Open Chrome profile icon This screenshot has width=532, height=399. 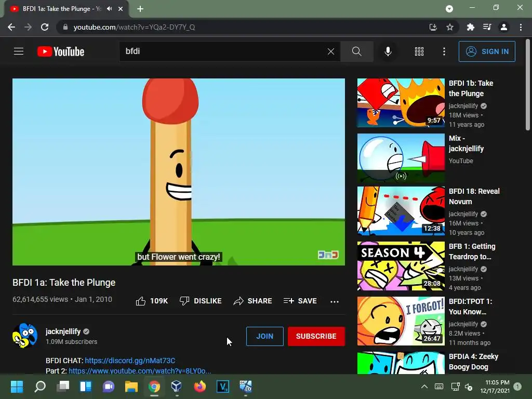click(504, 27)
